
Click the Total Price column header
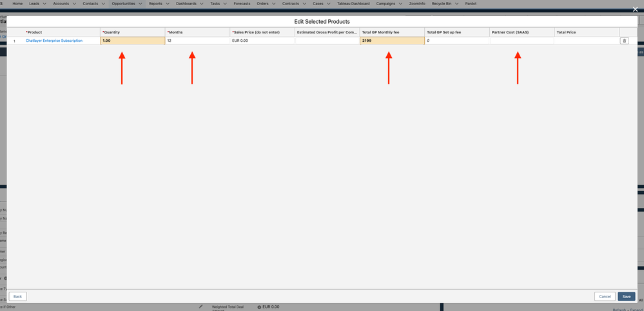(x=587, y=32)
